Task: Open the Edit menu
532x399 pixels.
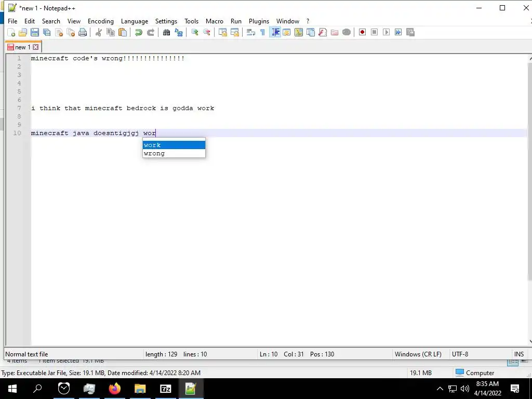Action: 30,21
